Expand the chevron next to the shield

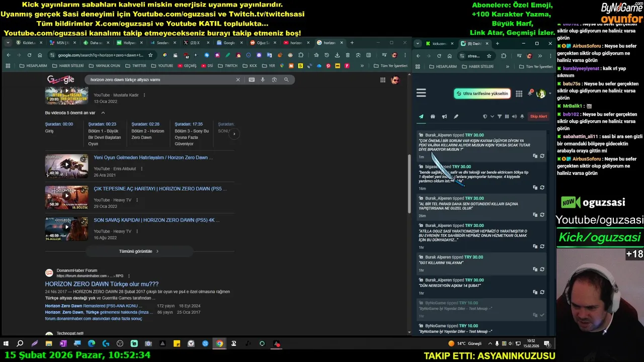(x=492, y=117)
